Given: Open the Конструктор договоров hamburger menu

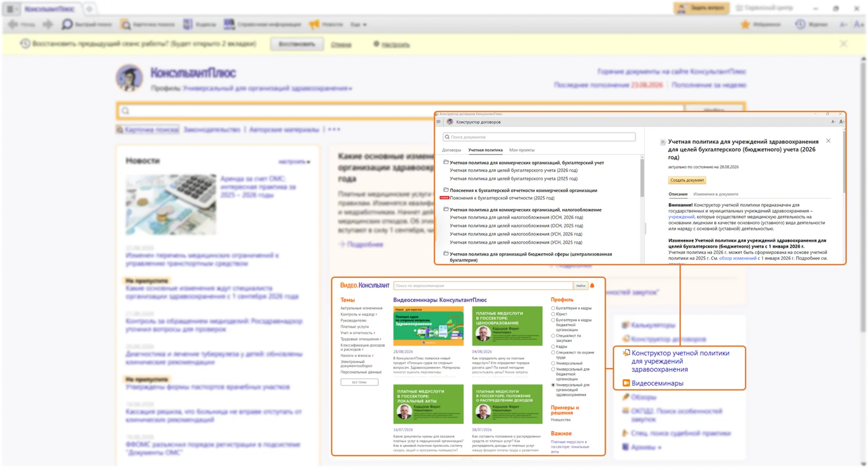Looking at the screenshot, I should click(439, 122).
